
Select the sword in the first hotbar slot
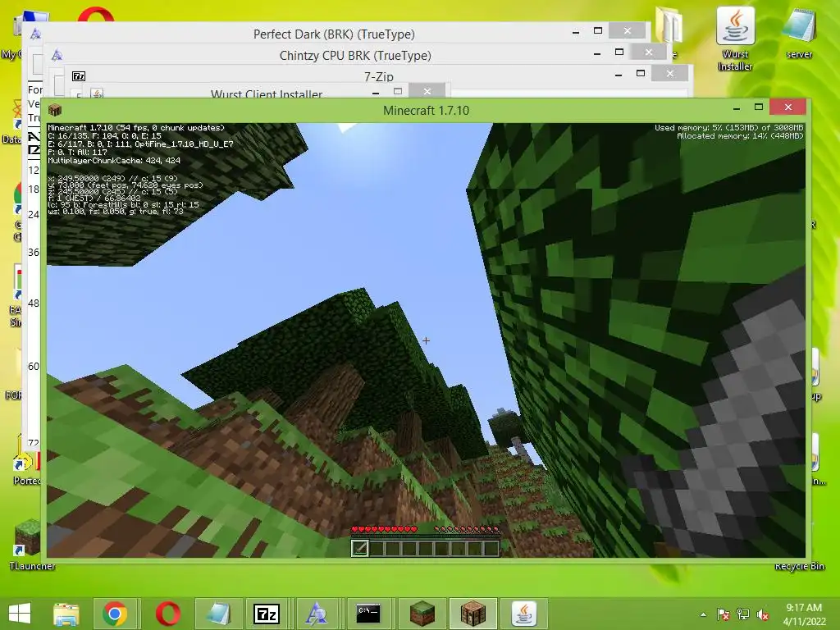(x=360, y=548)
